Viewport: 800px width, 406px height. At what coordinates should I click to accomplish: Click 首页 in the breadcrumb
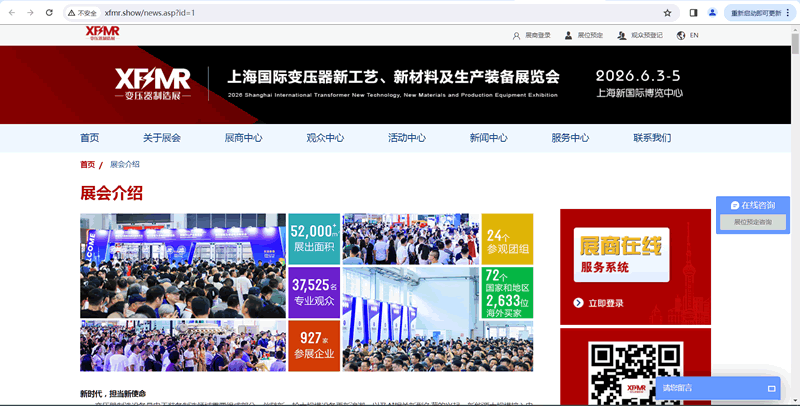tap(87, 164)
